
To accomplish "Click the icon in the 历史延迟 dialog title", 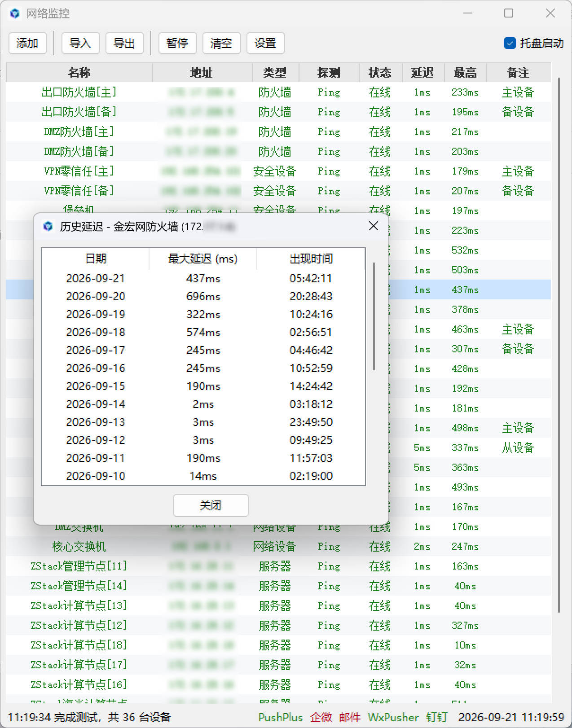I will tap(48, 226).
